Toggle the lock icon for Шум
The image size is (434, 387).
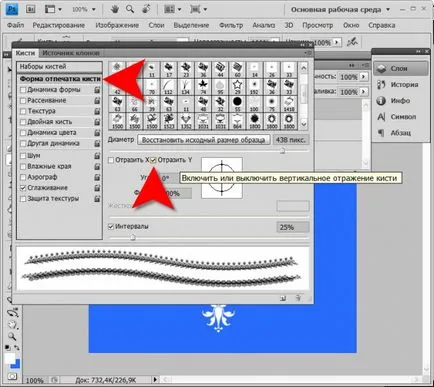(x=97, y=155)
